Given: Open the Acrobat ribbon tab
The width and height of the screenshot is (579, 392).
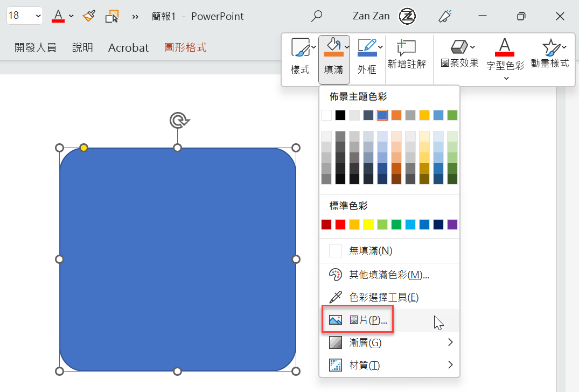Looking at the screenshot, I should coord(128,47).
